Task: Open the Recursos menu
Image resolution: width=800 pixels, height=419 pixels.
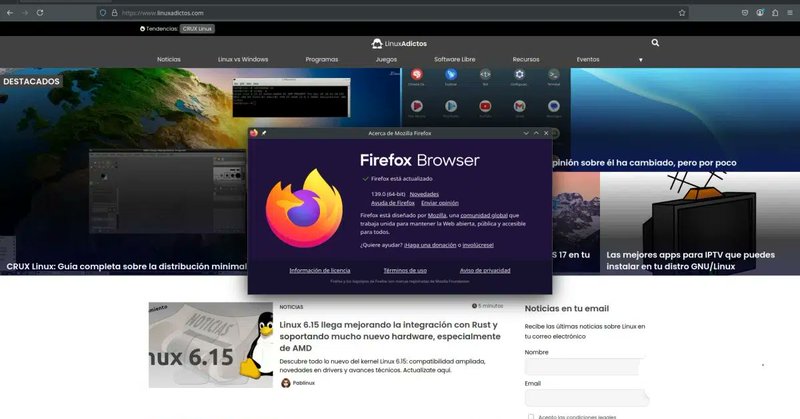Action: (526, 59)
